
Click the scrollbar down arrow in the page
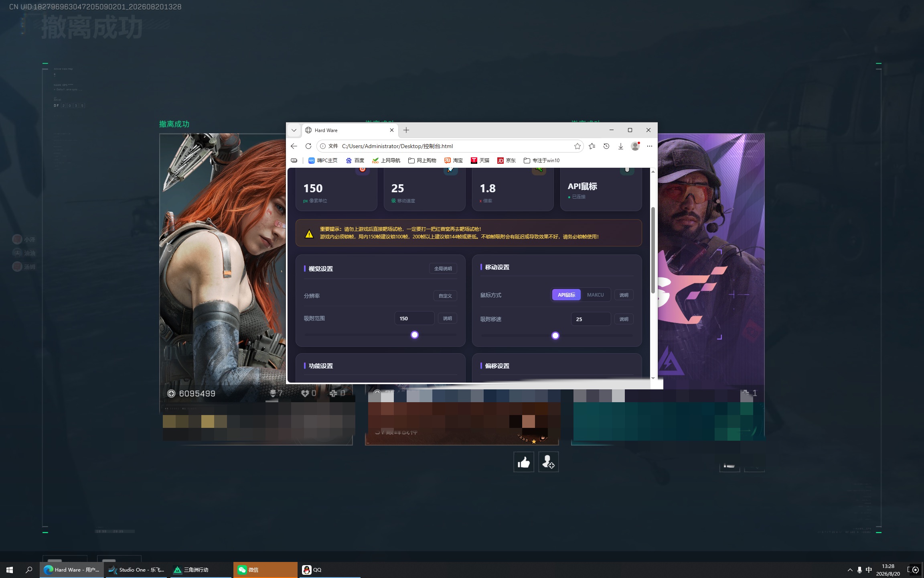pos(653,378)
